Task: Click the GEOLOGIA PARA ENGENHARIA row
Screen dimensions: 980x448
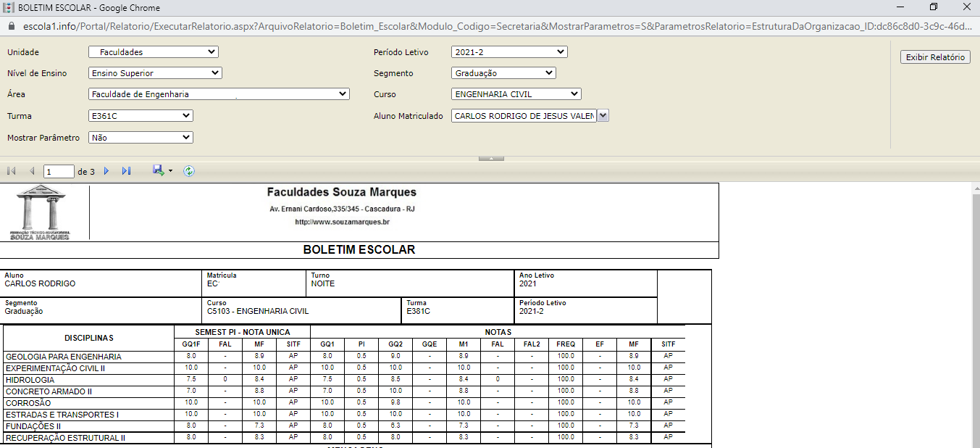Action: (x=344, y=357)
